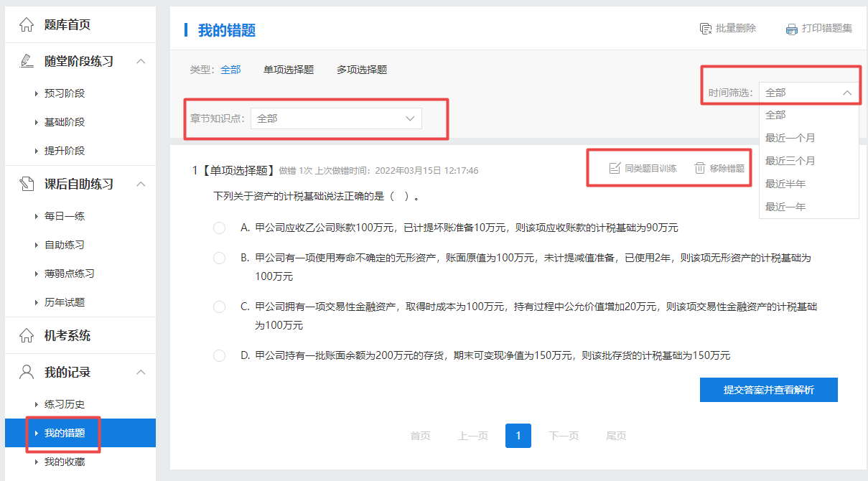Collapse the 随堂阶段练习 section chevron
The image size is (868, 481).
(141, 61)
